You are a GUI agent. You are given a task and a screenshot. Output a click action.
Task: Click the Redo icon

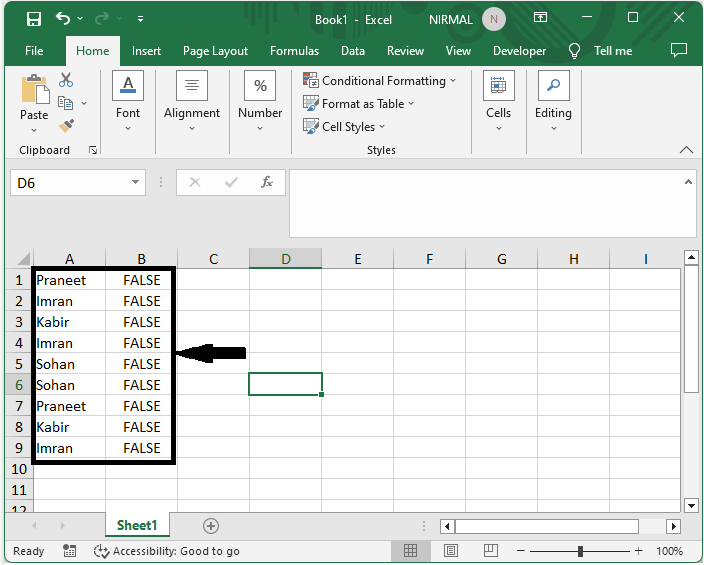[x=102, y=19]
